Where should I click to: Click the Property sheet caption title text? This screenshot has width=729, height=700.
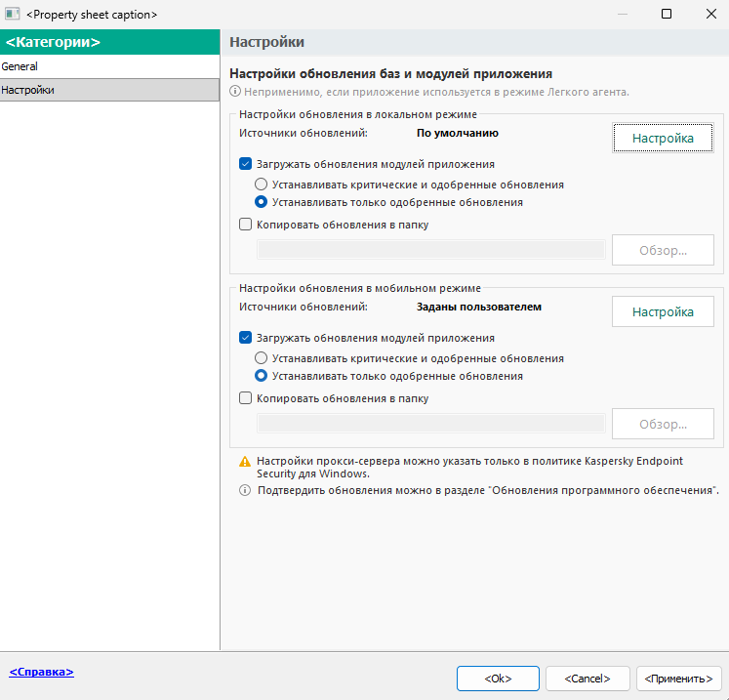(92, 15)
